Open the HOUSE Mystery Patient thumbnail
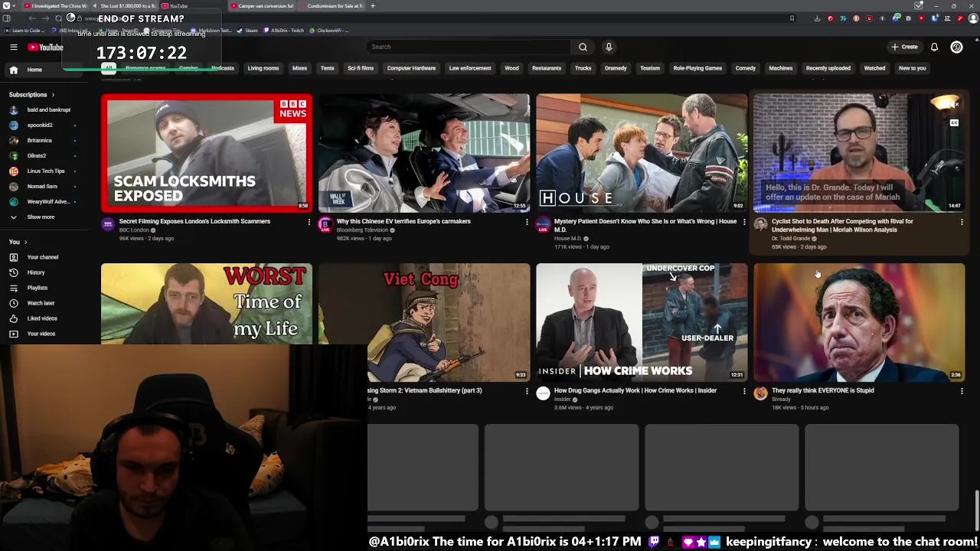This screenshot has height=551, width=980. [x=642, y=153]
